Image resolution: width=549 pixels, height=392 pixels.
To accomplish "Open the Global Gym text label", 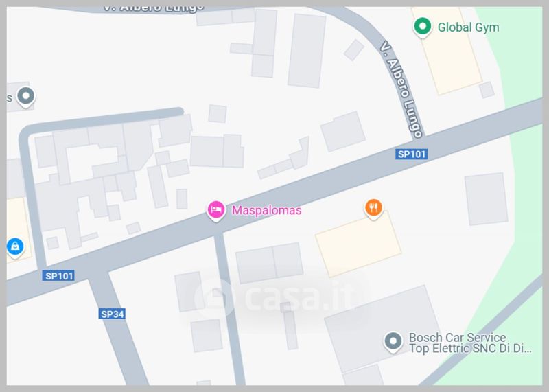I will 468,27.
